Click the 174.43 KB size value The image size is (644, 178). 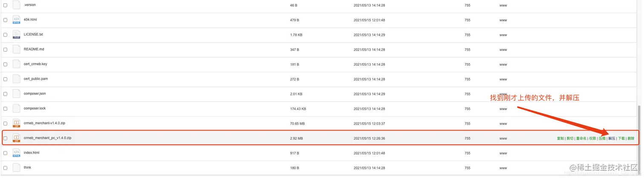298,109
